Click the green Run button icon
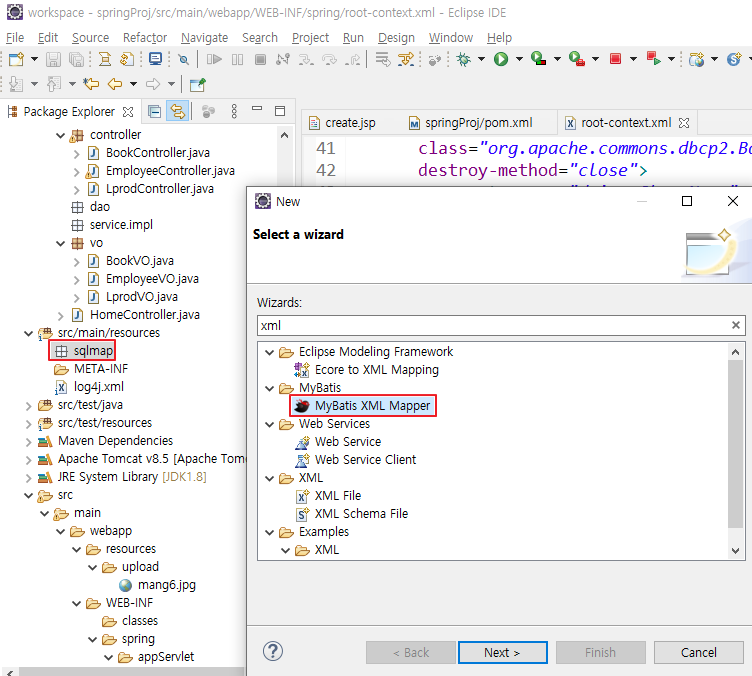 tap(501, 59)
